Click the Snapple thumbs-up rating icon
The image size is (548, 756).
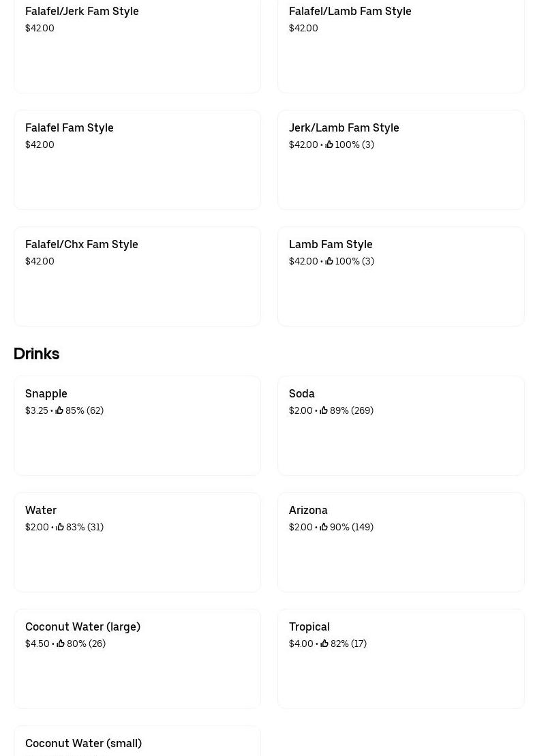pyautogui.click(x=59, y=410)
